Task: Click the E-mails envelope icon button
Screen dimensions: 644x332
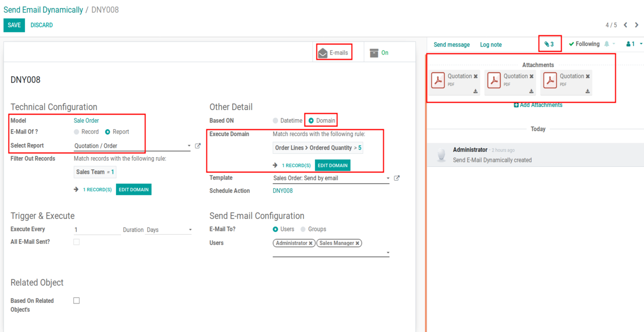Action: tap(323, 53)
